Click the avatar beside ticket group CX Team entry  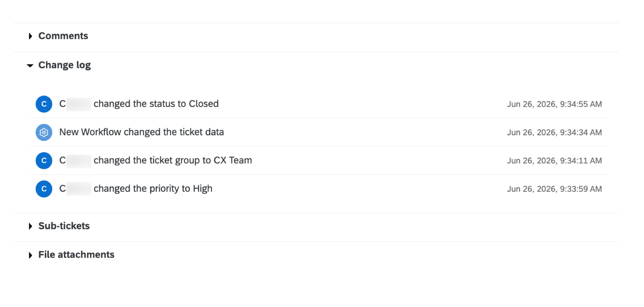click(x=44, y=161)
